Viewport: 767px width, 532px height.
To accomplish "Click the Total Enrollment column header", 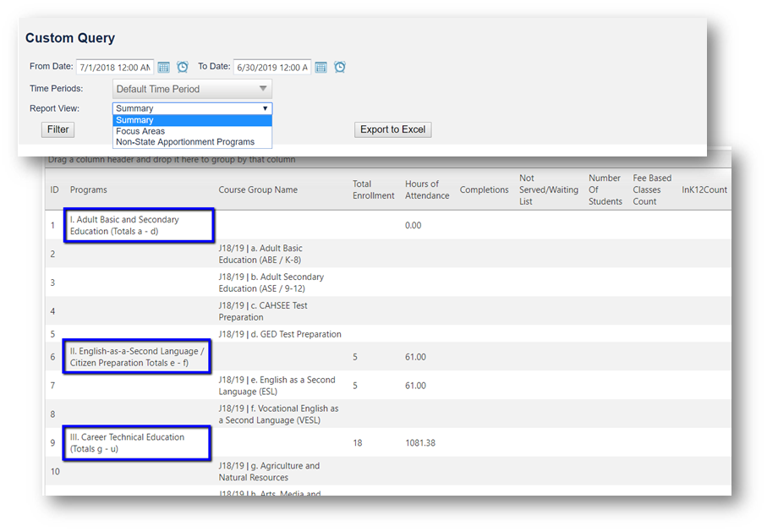I will (373, 190).
